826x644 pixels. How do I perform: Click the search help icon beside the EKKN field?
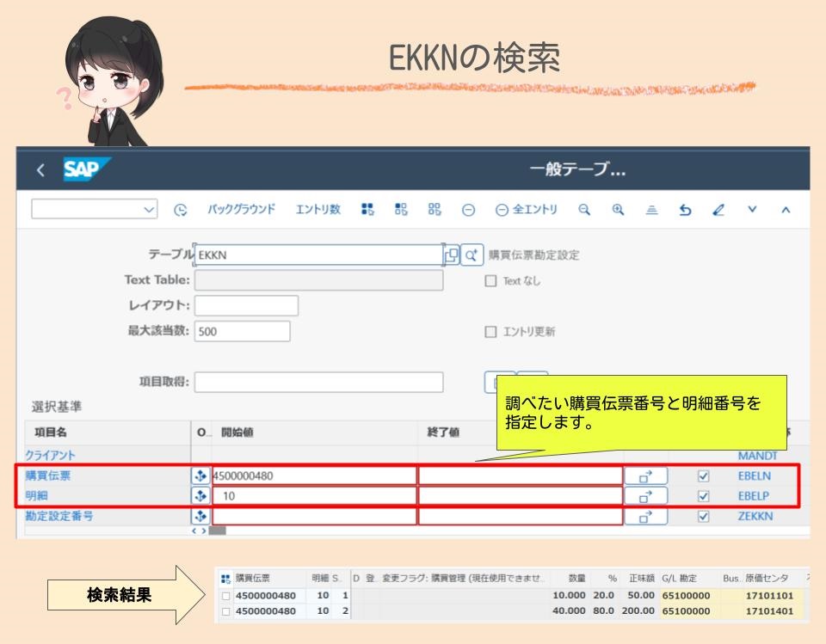(472, 254)
